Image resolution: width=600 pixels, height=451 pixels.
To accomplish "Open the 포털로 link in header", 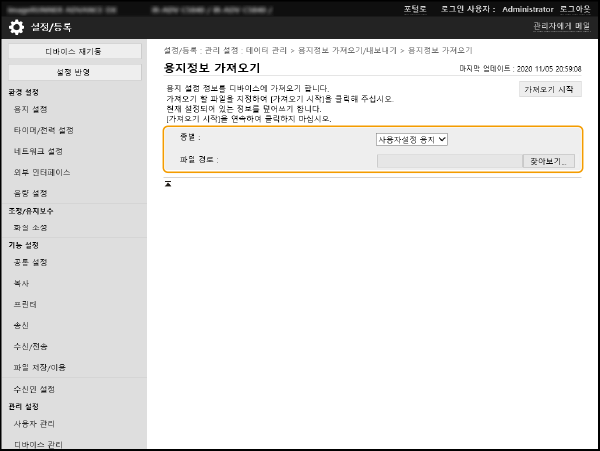I will pos(415,8).
